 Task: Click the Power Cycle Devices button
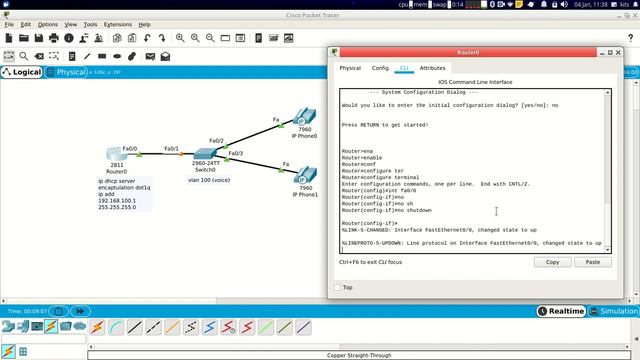[x=58, y=311]
